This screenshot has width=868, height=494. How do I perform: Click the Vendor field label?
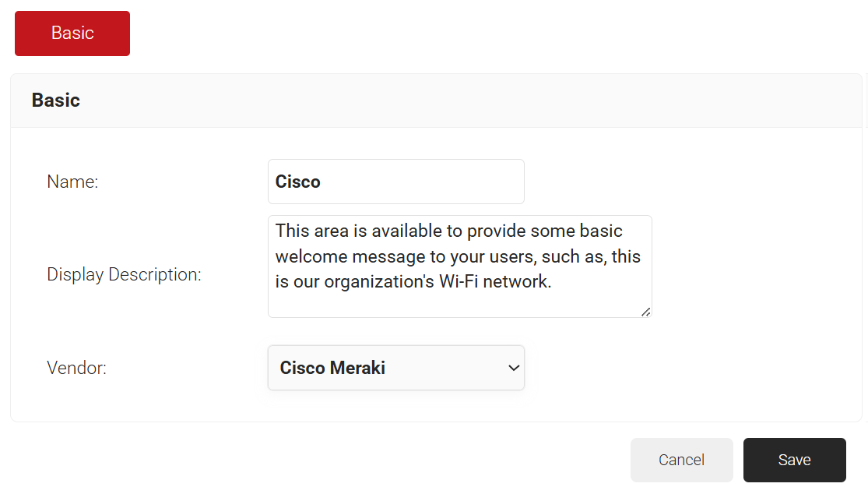pos(76,368)
